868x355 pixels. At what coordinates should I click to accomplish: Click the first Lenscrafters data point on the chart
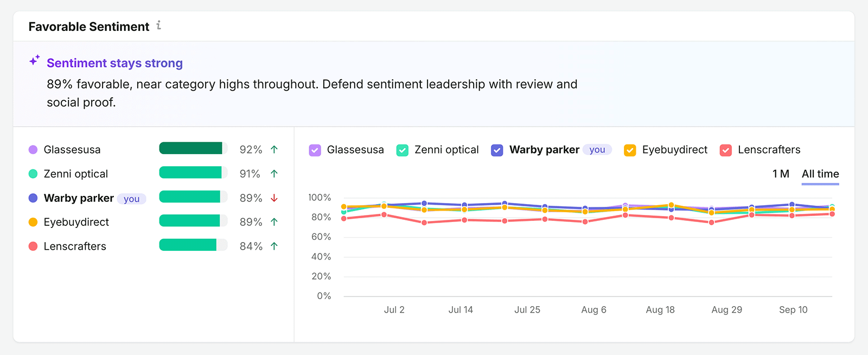point(344,219)
